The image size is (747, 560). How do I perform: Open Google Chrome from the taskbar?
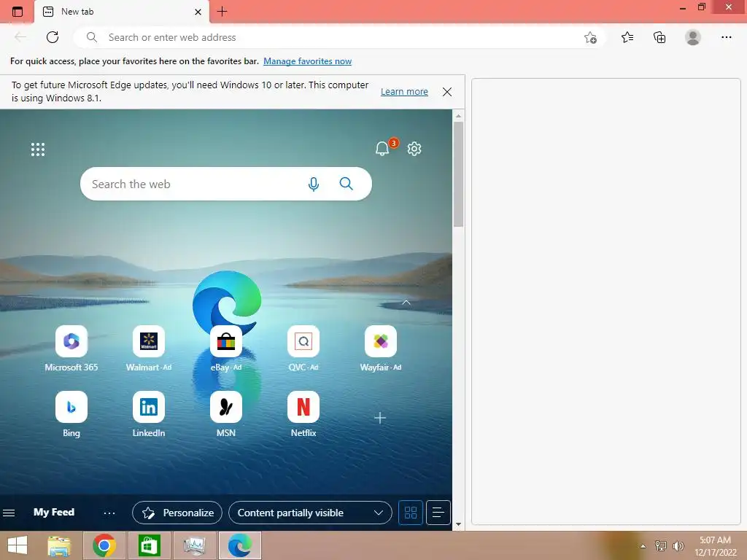tap(104, 545)
